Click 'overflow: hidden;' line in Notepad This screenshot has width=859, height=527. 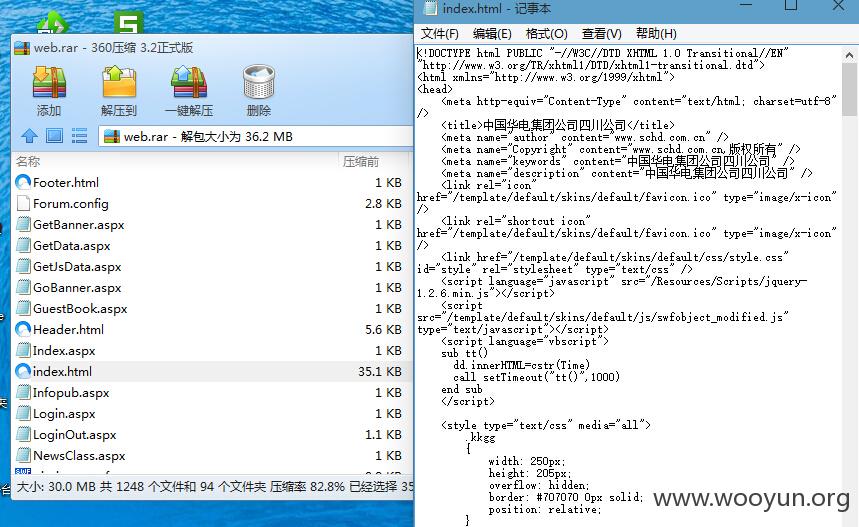(539, 485)
